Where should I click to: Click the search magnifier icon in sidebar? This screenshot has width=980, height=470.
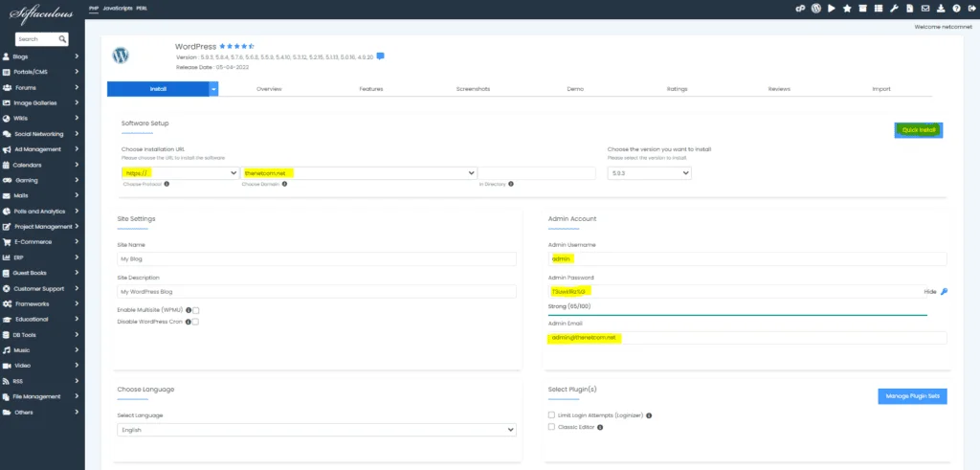[x=62, y=38]
